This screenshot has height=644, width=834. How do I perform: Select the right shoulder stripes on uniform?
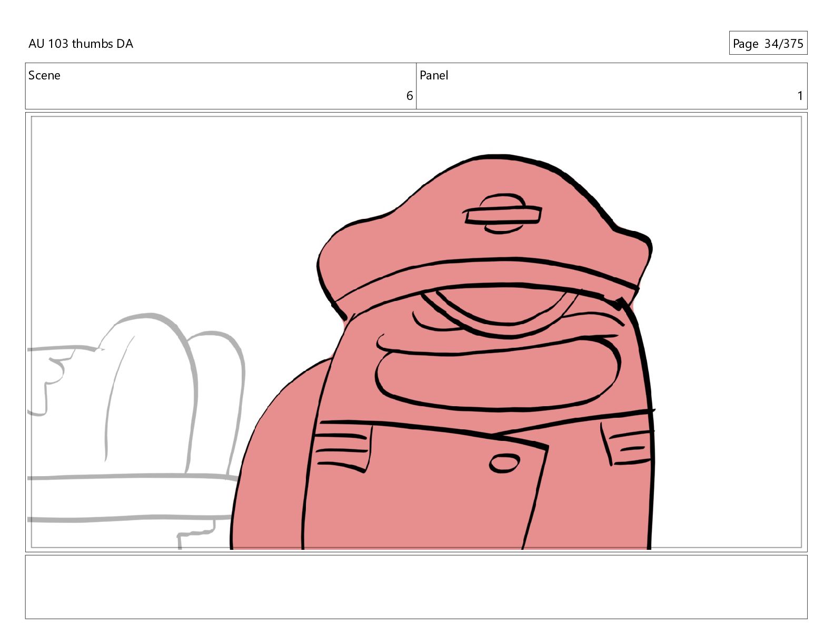coord(629,447)
